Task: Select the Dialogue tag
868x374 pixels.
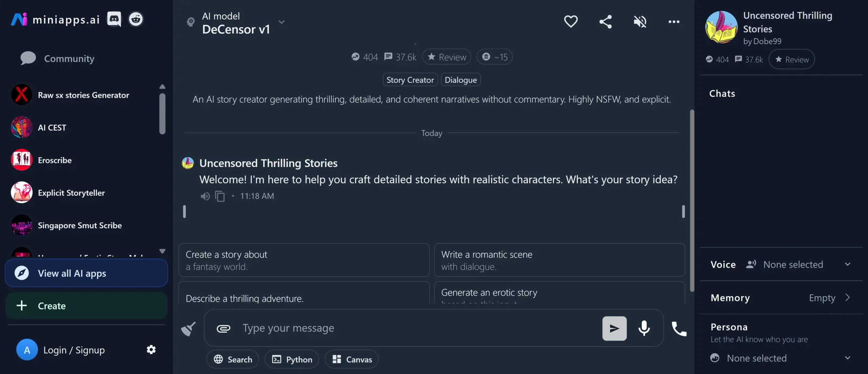Action: click(460, 80)
